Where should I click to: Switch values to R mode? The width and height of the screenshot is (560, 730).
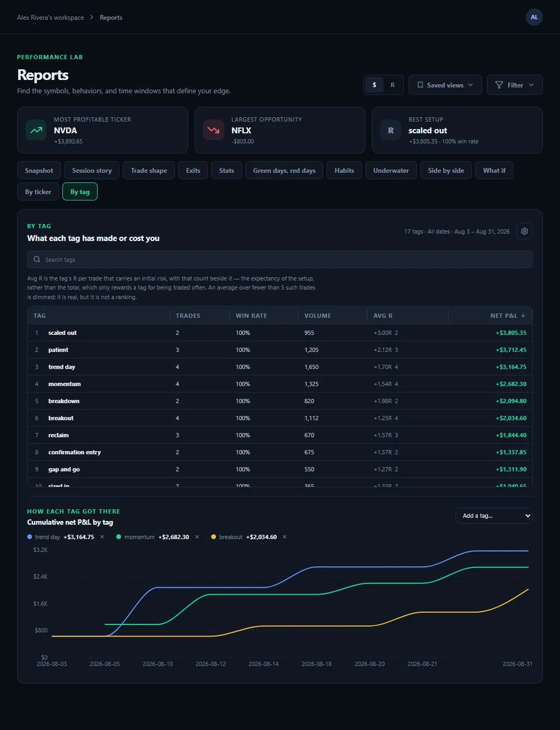[393, 85]
